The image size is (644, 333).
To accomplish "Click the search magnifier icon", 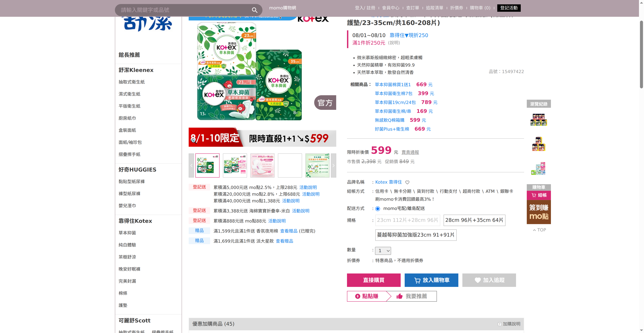I will (255, 10).
